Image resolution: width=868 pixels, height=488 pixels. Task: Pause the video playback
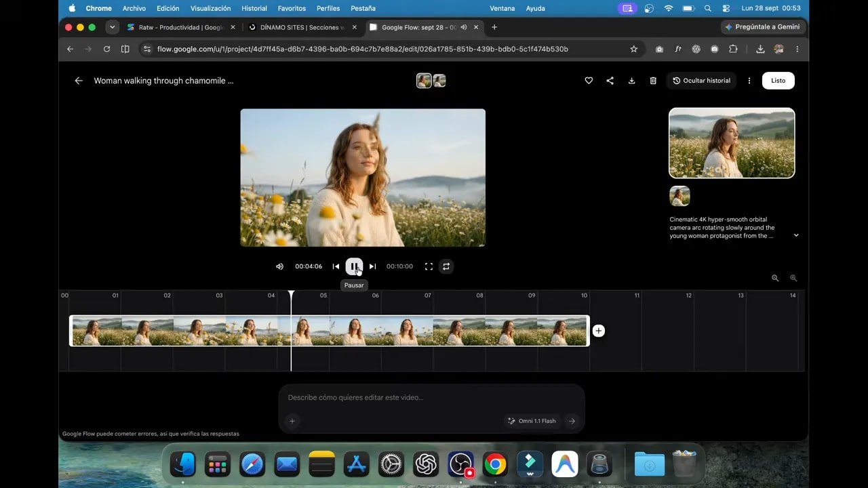354,266
